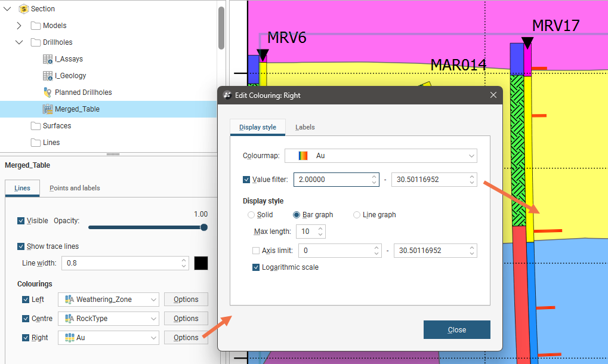The height and width of the screenshot is (364, 608).
Task: Click the Surfaces folder icon
Action: click(36, 126)
